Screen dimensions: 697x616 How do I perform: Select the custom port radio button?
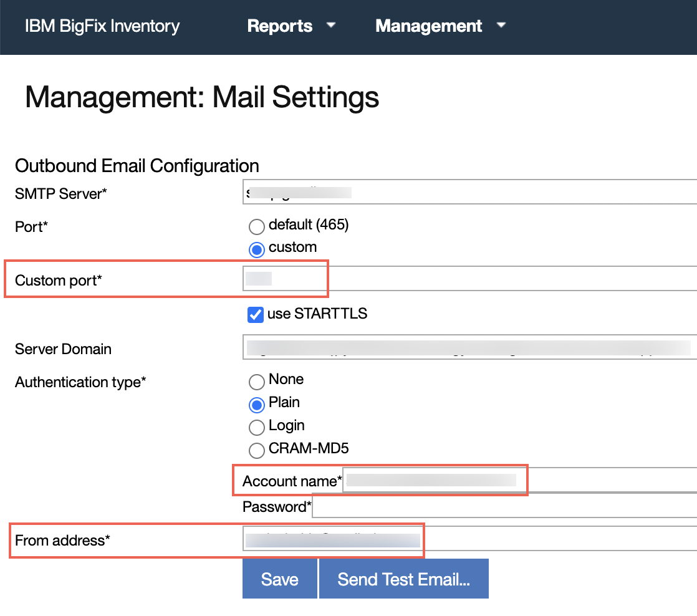256,249
